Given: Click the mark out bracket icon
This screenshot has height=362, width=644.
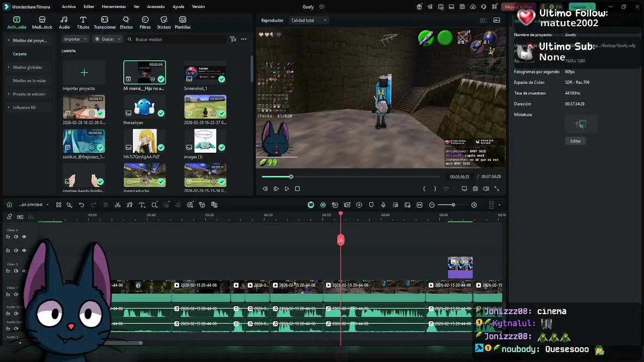Looking at the screenshot, I should pos(435,189).
